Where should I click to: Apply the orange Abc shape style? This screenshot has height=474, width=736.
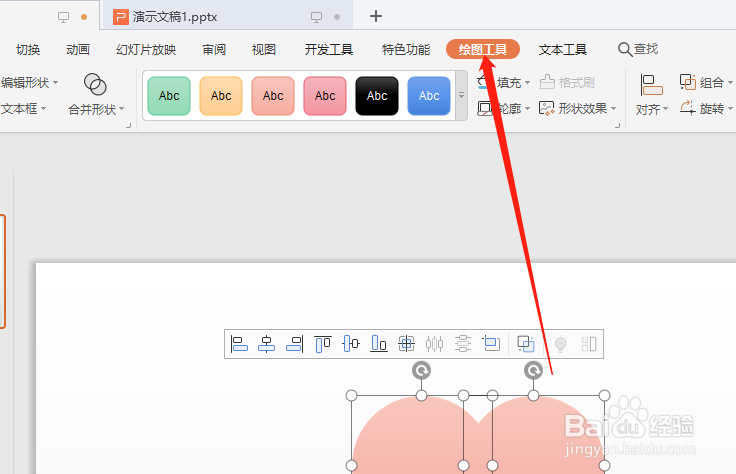pos(221,96)
